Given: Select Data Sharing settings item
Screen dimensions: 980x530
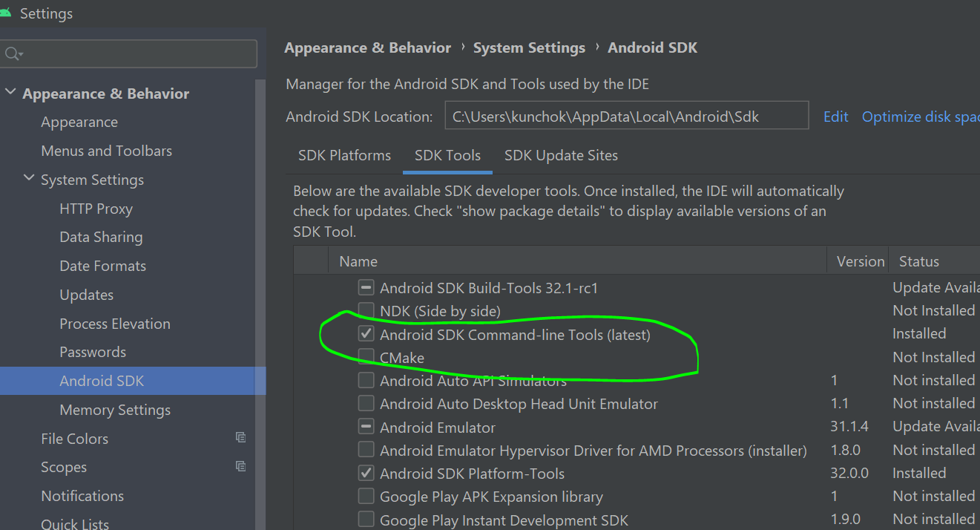Looking at the screenshot, I should [101, 237].
